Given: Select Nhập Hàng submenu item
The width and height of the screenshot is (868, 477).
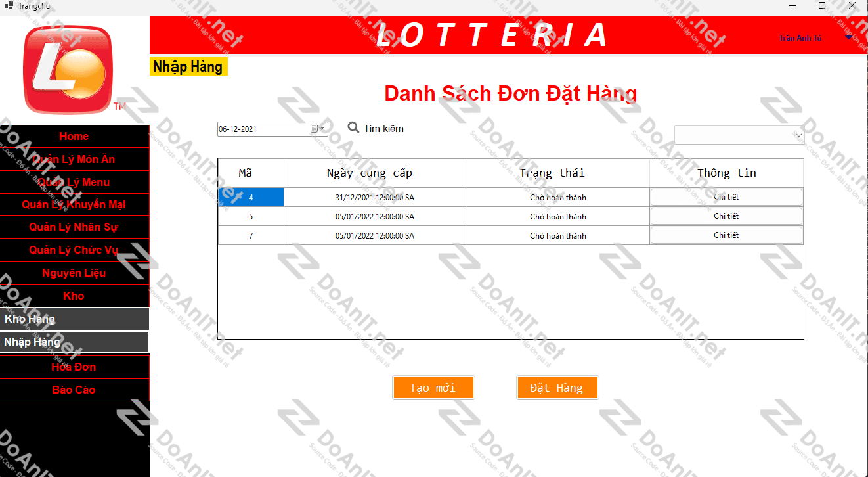Looking at the screenshot, I should coord(74,342).
